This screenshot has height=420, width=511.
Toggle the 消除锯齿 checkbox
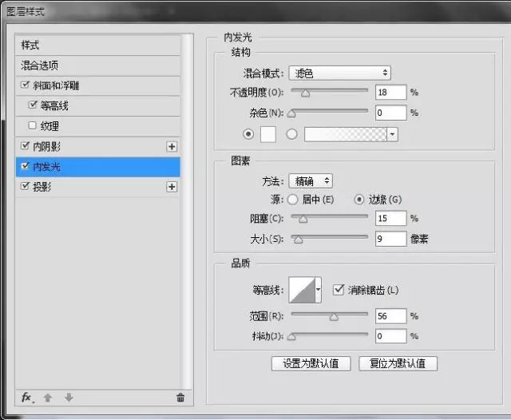(339, 290)
